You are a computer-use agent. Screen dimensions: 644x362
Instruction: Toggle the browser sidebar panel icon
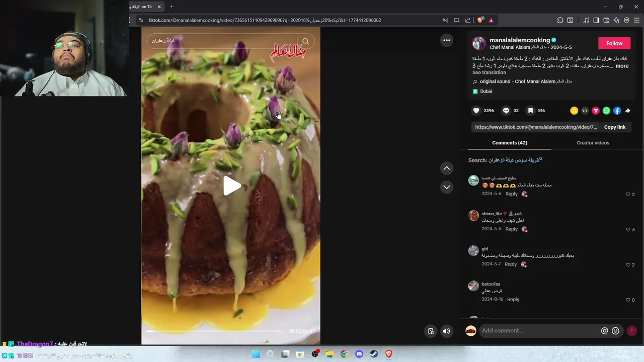coord(596,20)
